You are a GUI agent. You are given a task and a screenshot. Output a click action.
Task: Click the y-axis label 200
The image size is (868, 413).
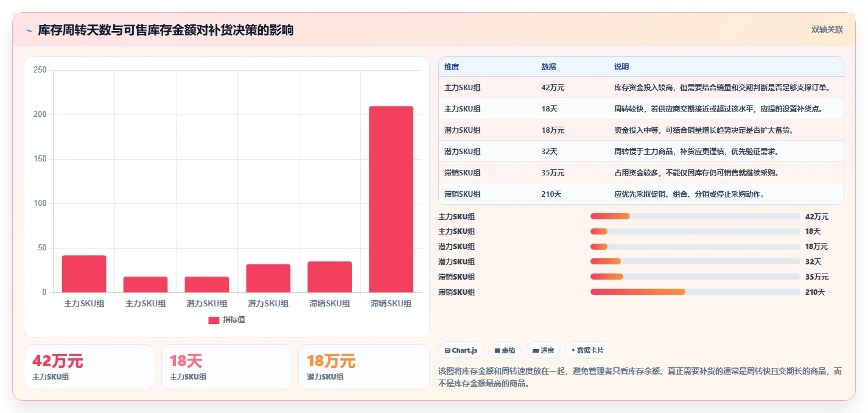(40, 115)
